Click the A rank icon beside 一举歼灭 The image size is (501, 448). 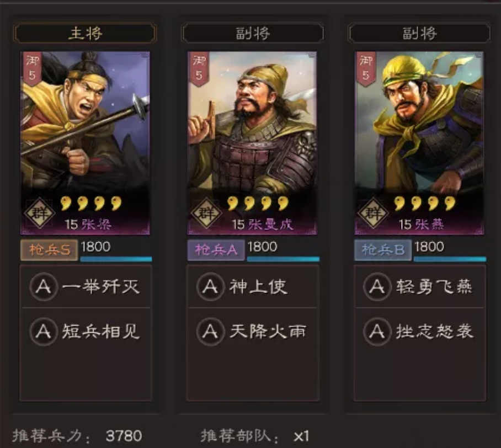tap(44, 287)
